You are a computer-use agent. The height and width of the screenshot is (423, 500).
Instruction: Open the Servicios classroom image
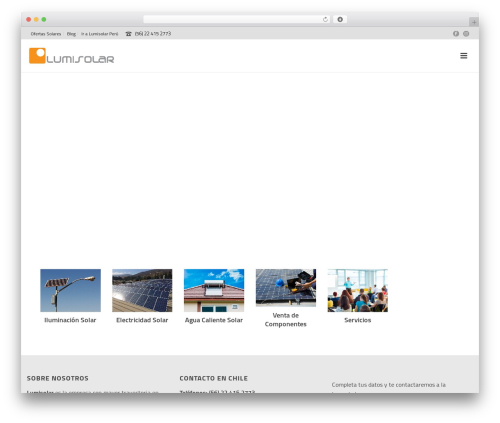pos(358,290)
